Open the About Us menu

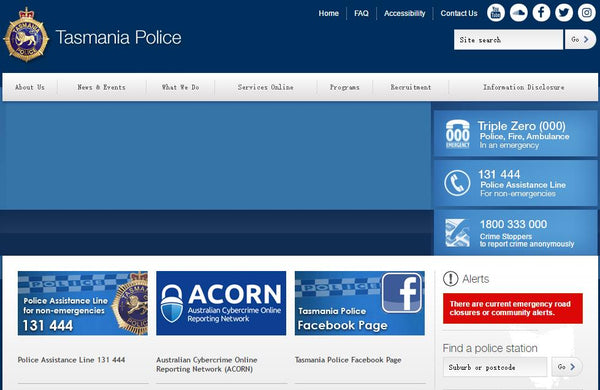[30, 87]
